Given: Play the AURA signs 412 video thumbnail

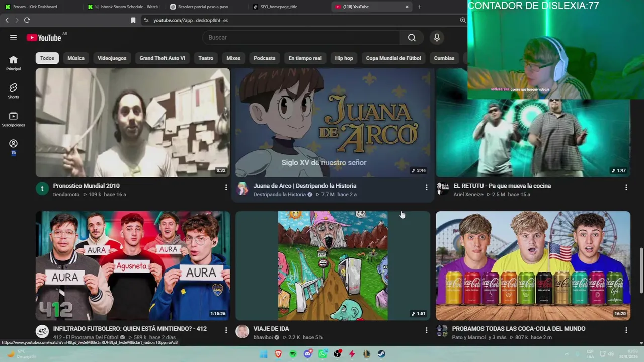Looking at the screenshot, I should coord(133,265).
